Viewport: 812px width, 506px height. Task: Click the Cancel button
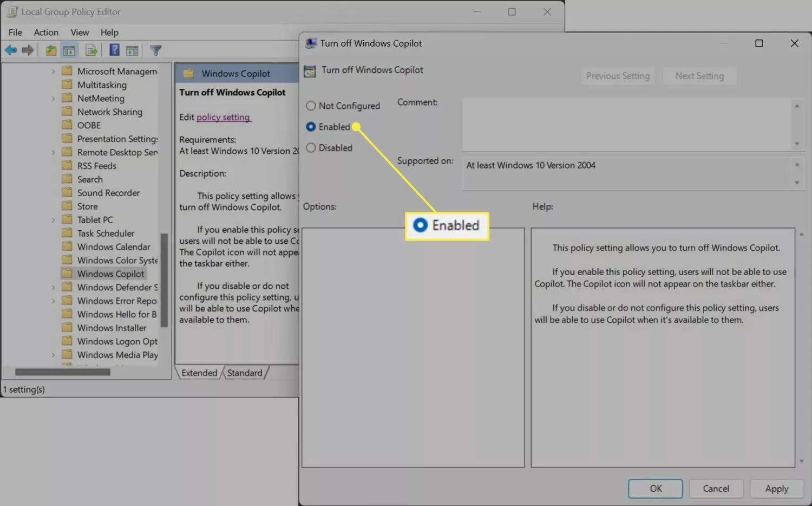[x=716, y=489]
